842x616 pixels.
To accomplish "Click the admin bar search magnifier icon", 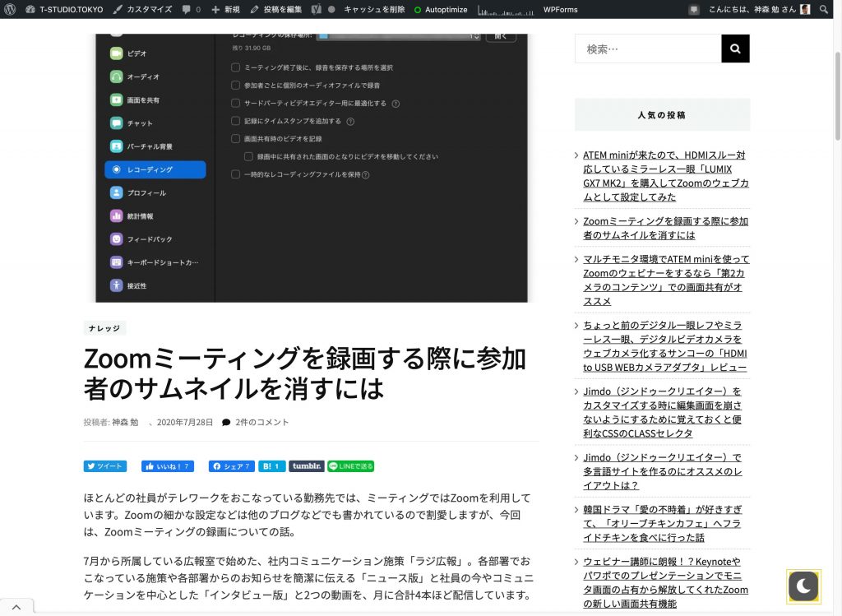I will [824, 9].
